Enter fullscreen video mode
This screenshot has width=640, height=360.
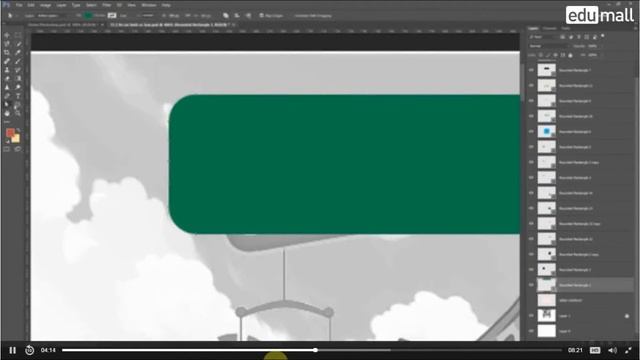pos(628,350)
